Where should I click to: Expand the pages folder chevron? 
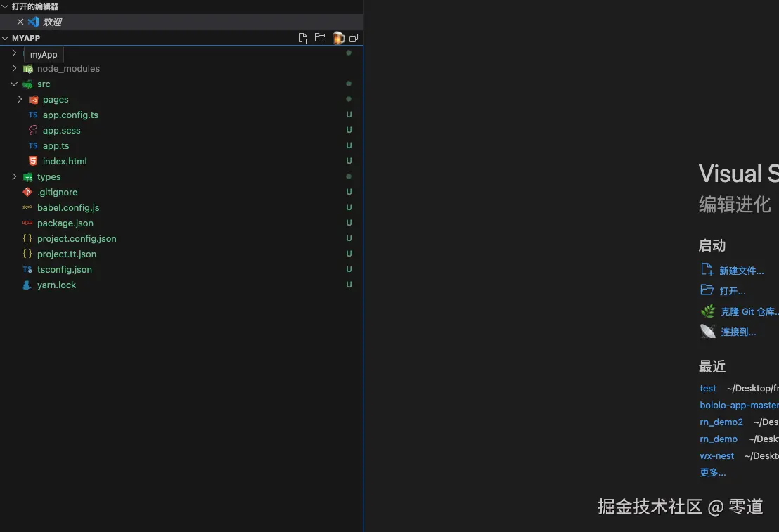(20, 99)
